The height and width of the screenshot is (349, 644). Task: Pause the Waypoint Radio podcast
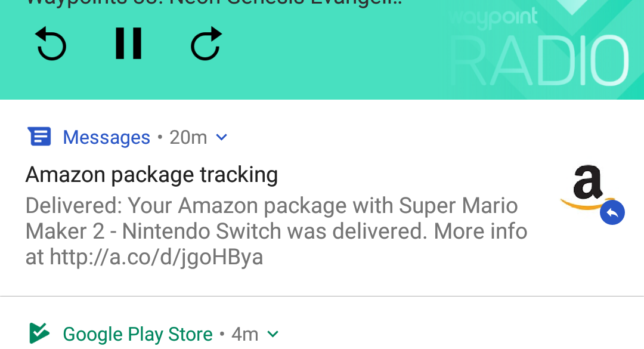(x=128, y=44)
